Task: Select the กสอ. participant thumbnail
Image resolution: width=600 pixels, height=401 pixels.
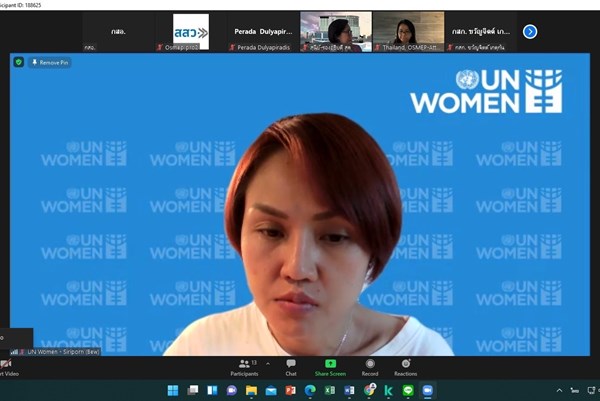Action: (x=118, y=32)
